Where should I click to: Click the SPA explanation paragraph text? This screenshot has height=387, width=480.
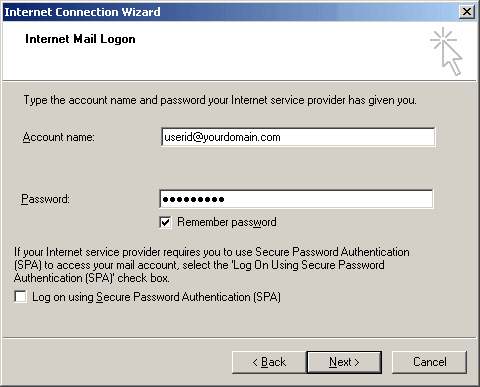[x=212, y=265]
